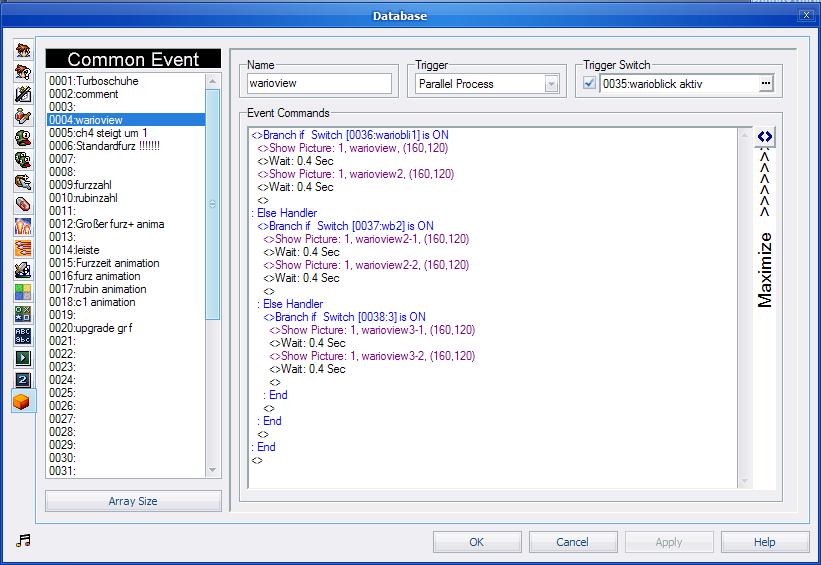This screenshot has width=821, height=565.
Task: Click the music note icon in the bottom-left corner
Action: point(24,540)
